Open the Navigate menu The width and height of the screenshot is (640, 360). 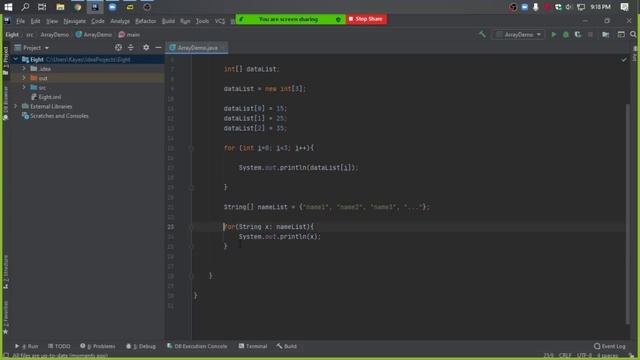click(75, 21)
